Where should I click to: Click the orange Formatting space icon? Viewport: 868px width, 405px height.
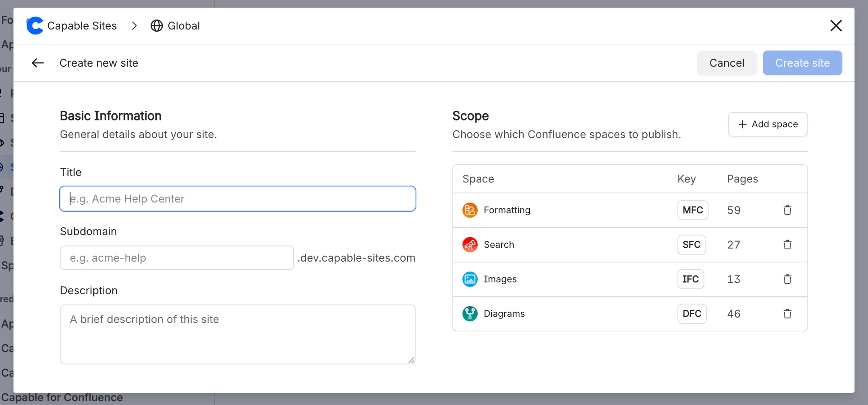470,210
